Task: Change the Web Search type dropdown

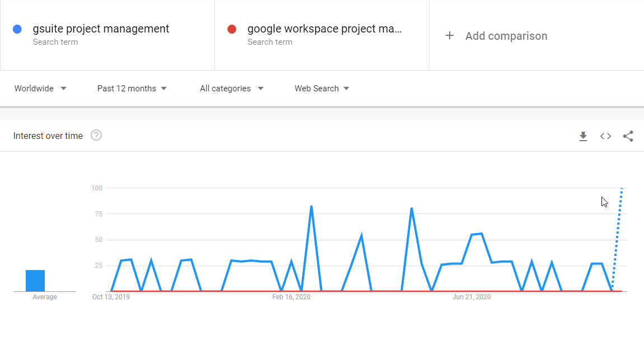Action: (322, 89)
